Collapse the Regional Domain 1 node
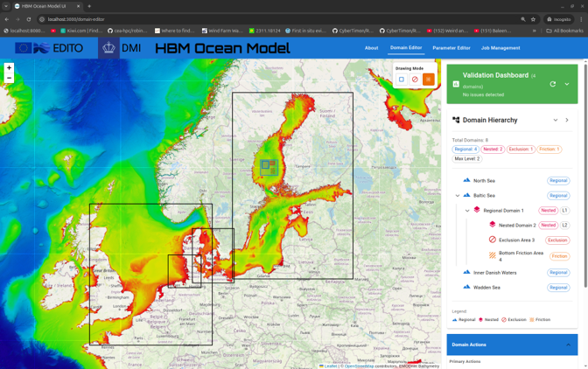588x369 pixels. [467, 211]
